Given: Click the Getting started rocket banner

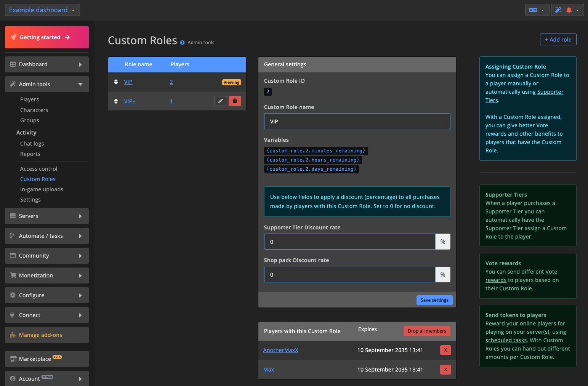Looking at the screenshot, I should 46,37.
